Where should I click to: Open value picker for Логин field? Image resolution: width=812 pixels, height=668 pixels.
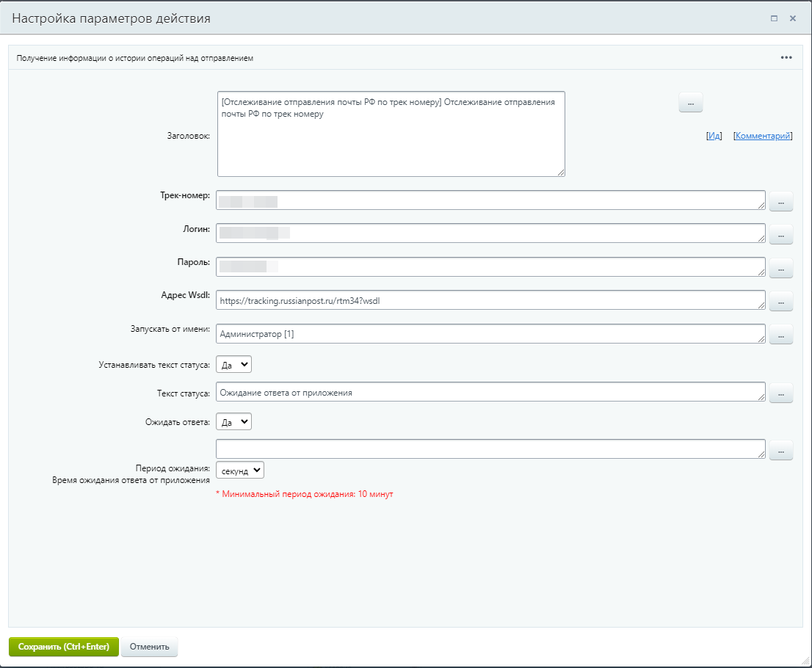(x=781, y=234)
